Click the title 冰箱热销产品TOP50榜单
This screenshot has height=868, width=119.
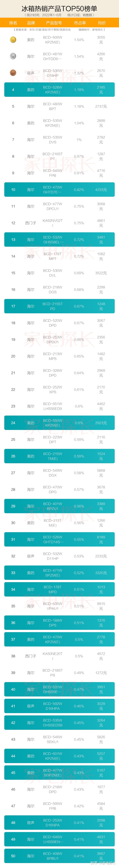click(59, 8)
